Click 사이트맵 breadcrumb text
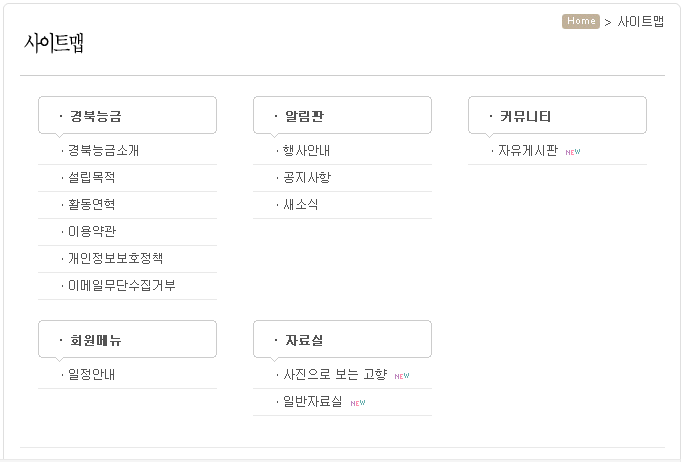The width and height of the screenshot is (685, 462). click(641, 21)
